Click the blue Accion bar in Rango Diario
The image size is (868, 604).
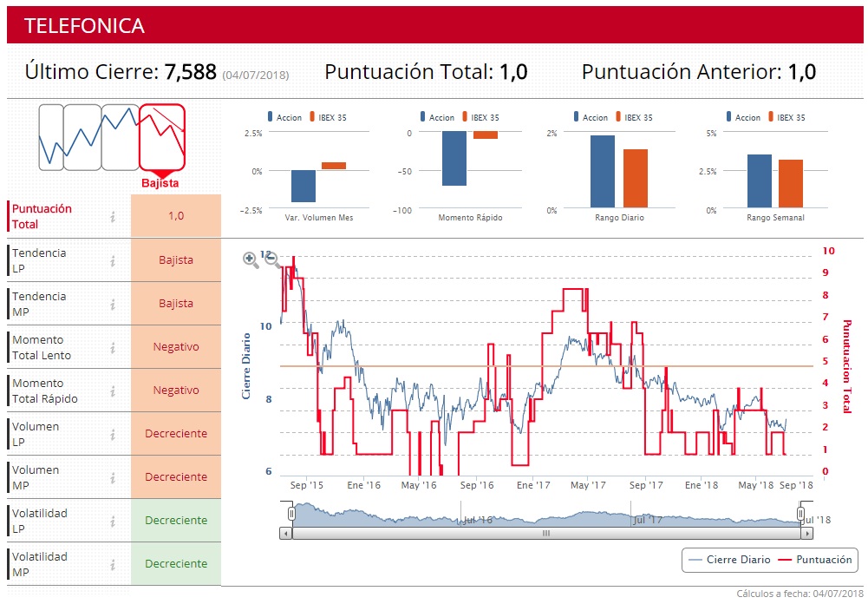coord(603,171)
